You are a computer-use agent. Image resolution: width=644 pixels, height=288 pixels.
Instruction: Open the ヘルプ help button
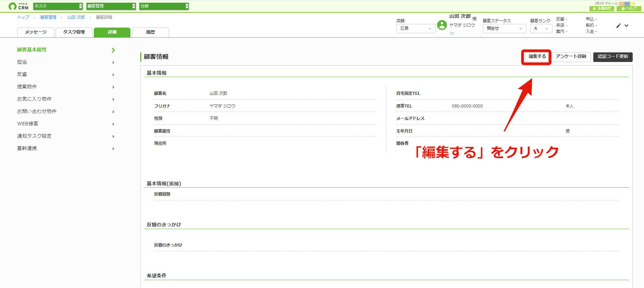629,9
